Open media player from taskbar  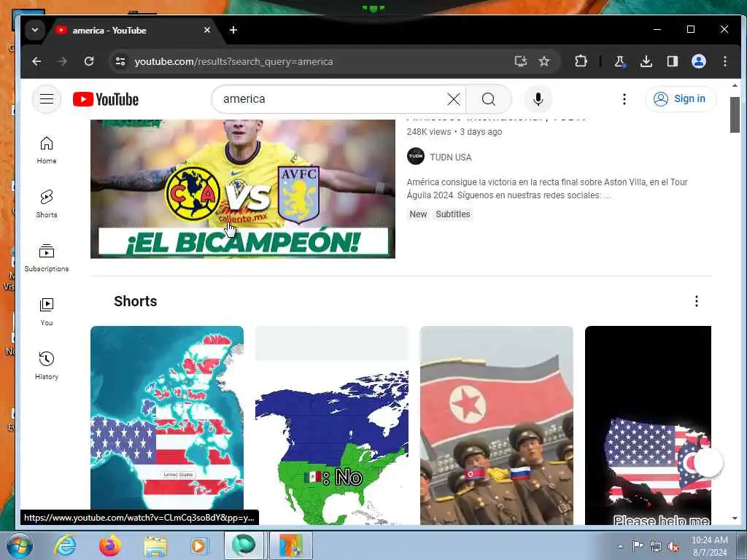tap(198, 545)
